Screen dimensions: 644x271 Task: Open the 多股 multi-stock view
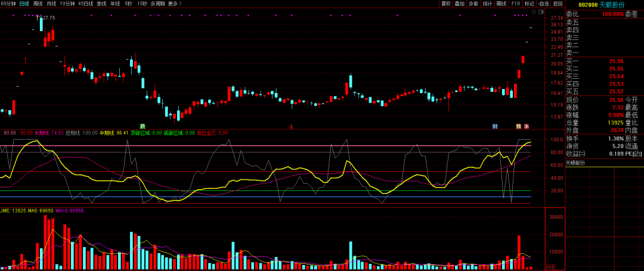coord(473,4)
